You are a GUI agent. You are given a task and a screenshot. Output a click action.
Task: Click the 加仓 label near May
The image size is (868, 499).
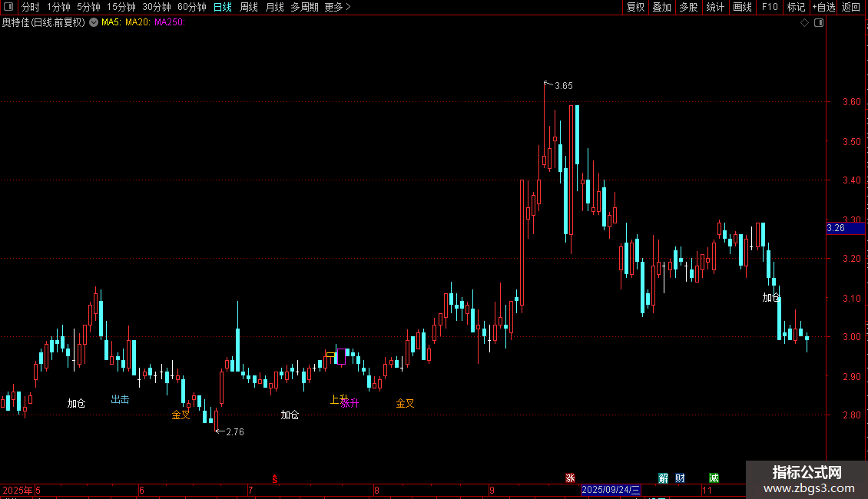[76, 403]
